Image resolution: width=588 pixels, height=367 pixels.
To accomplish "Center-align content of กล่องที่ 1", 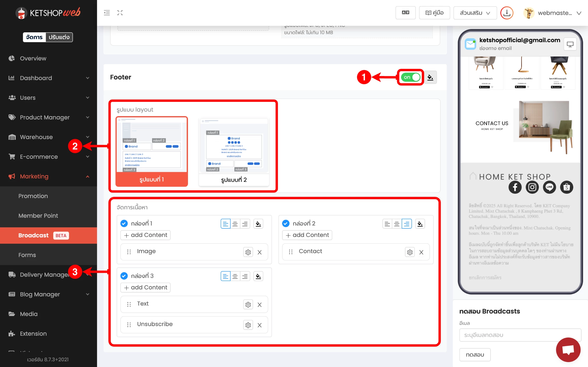I will click(235, 224).
